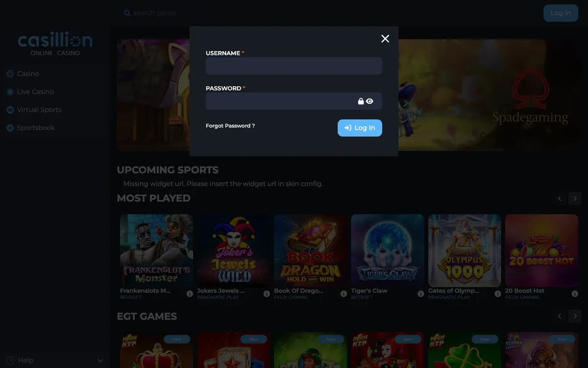Click the "Tiger's Claw" game title
This screenshot has width=588, height=368.
point(369,290)
